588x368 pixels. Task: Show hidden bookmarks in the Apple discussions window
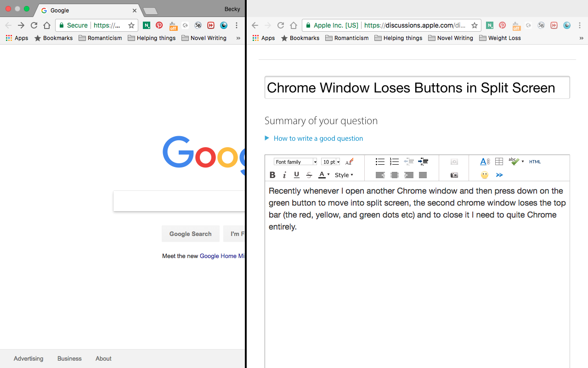pos(582,38)
